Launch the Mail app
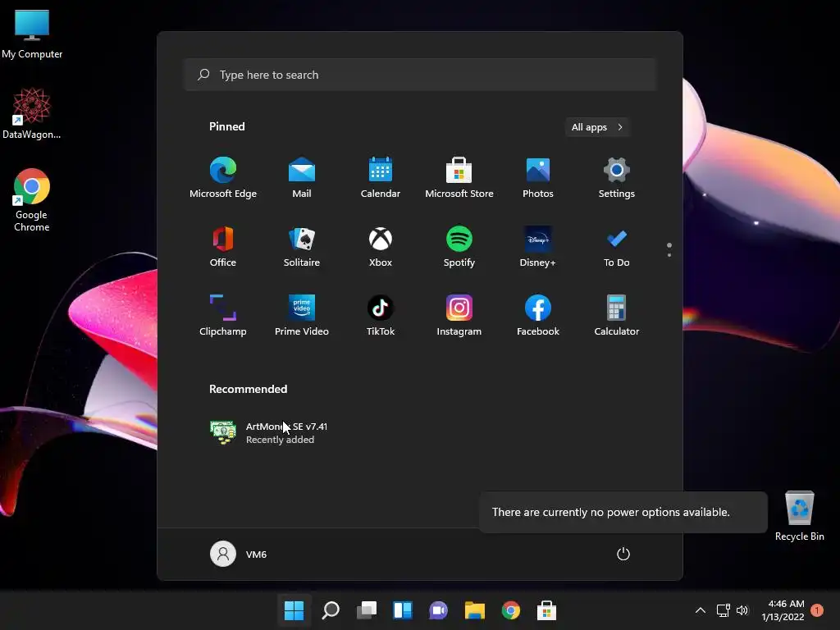The image size is (840, 630). coord(302,178)
